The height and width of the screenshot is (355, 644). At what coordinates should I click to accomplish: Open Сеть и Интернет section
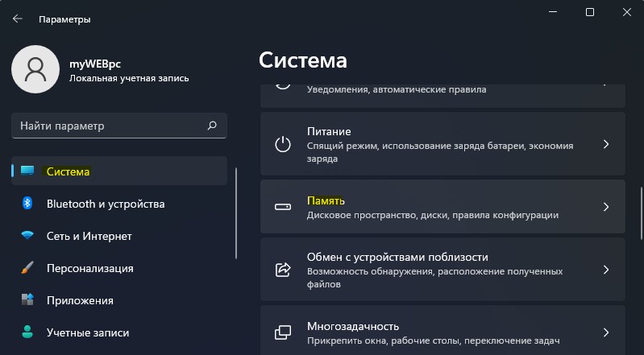[x=119, y=236]
